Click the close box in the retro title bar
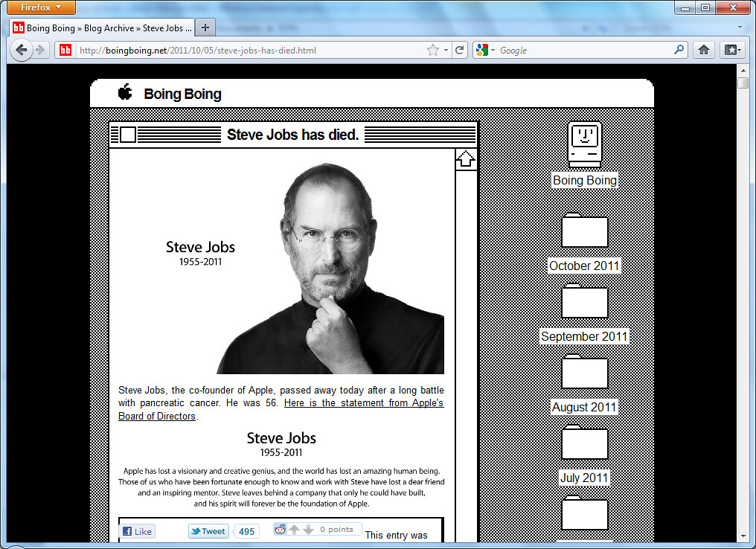Image resolution: width=756 pixels, height=549 pixels. 128,135
